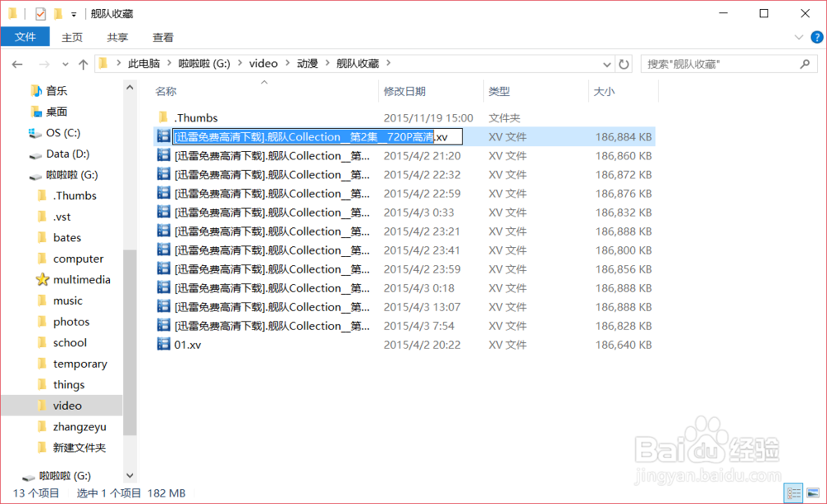Open 桌面 in the navigation pane
This screenshot has width=827, height=504.
point(56,112)
